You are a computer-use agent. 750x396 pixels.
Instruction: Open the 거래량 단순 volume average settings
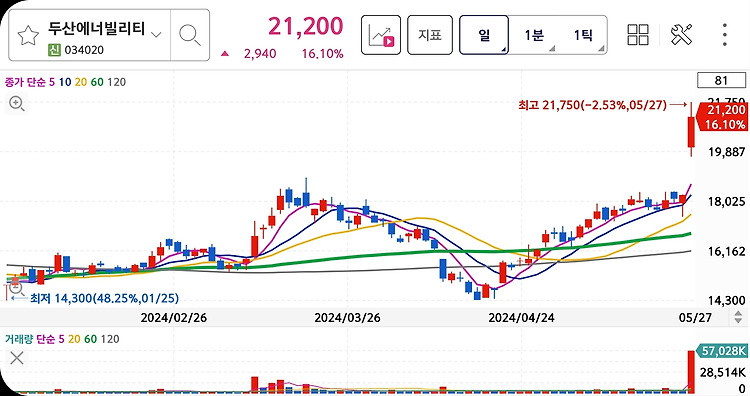[x=30, y=339]
